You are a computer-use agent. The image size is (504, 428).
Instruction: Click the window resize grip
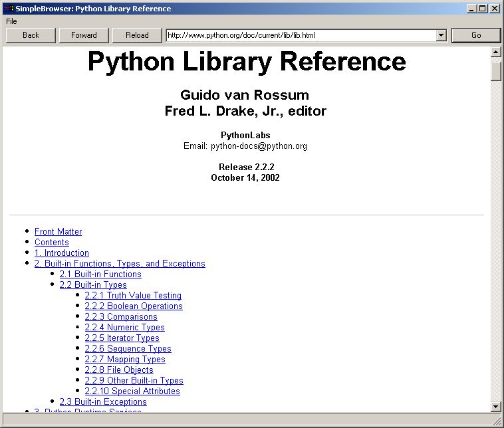tap(497, 420)
